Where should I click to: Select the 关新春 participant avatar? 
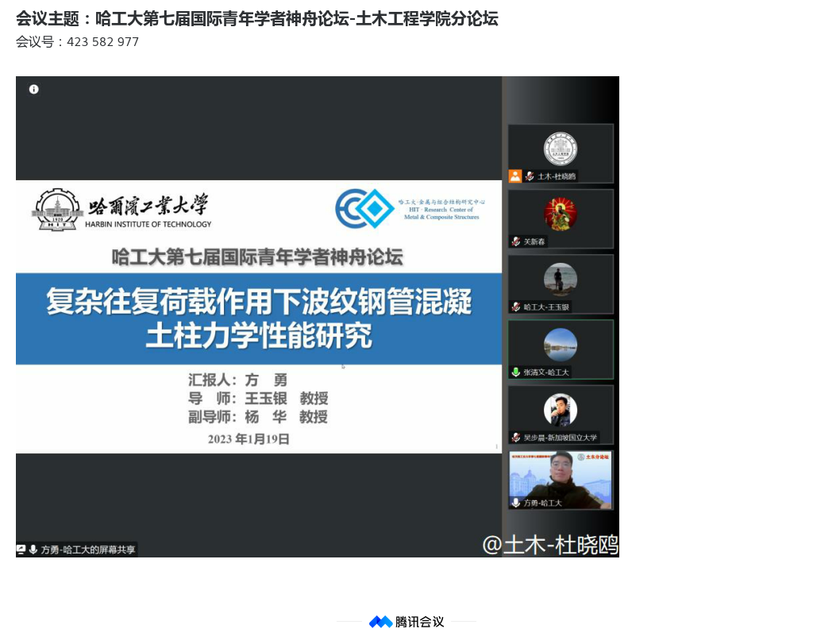(x=561, y=214)
